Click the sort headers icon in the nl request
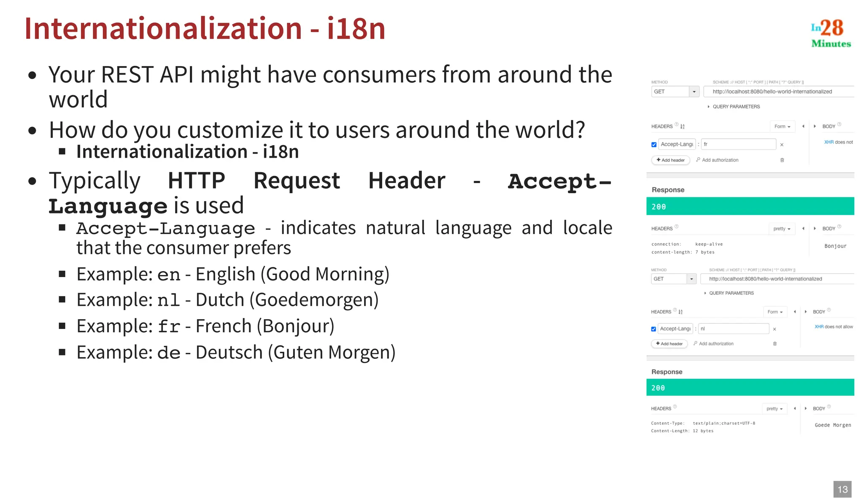Screen dimensions: 864x504 (x=680, y=312)
